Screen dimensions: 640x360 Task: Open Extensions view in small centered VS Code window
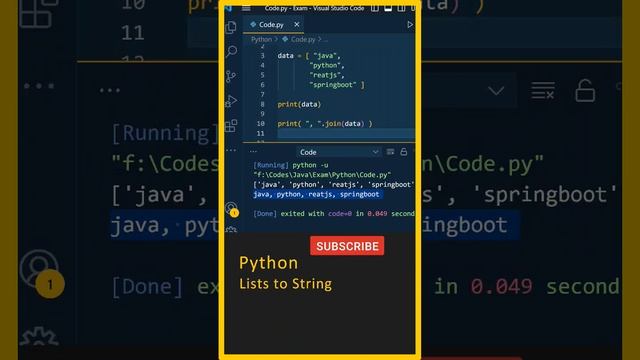231,126
